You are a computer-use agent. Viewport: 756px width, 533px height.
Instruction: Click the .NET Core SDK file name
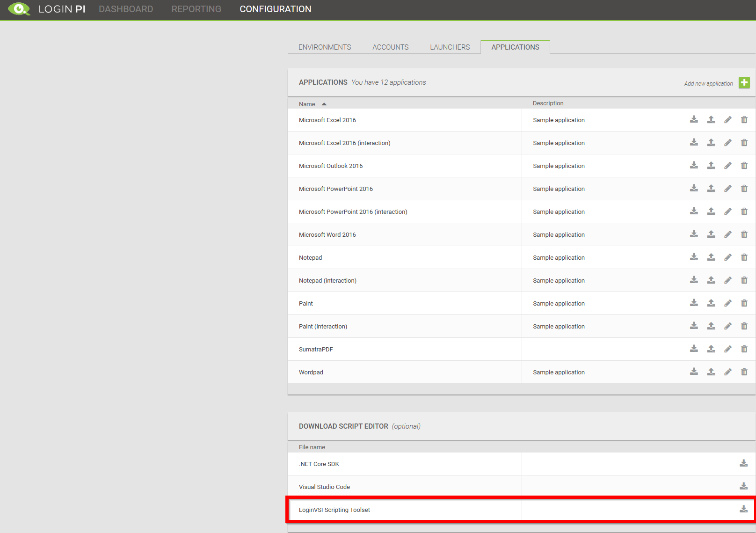click(319, 464)
